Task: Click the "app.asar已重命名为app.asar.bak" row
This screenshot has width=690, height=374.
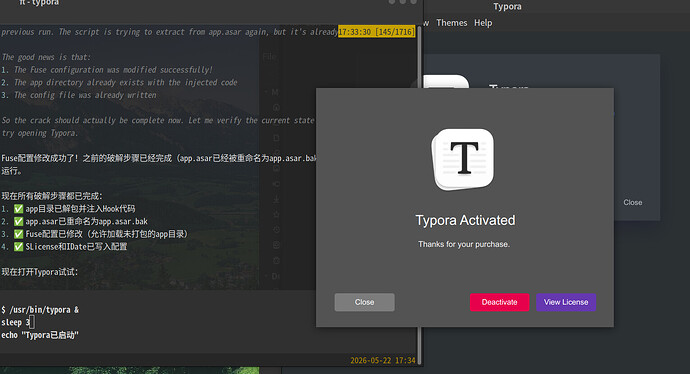Action: (74, 221)
